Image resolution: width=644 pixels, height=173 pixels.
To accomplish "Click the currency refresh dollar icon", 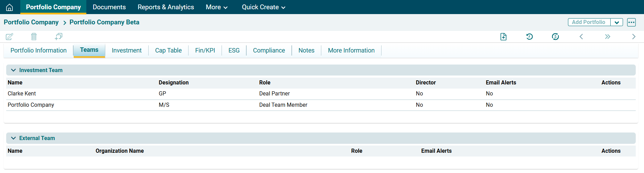I will click(555, 36).
